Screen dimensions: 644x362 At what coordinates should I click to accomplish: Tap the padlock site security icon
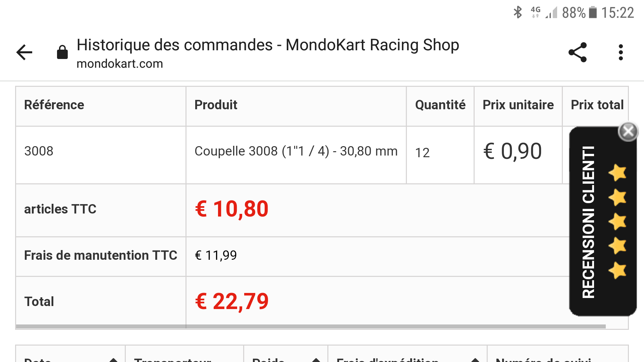[62, 53]
